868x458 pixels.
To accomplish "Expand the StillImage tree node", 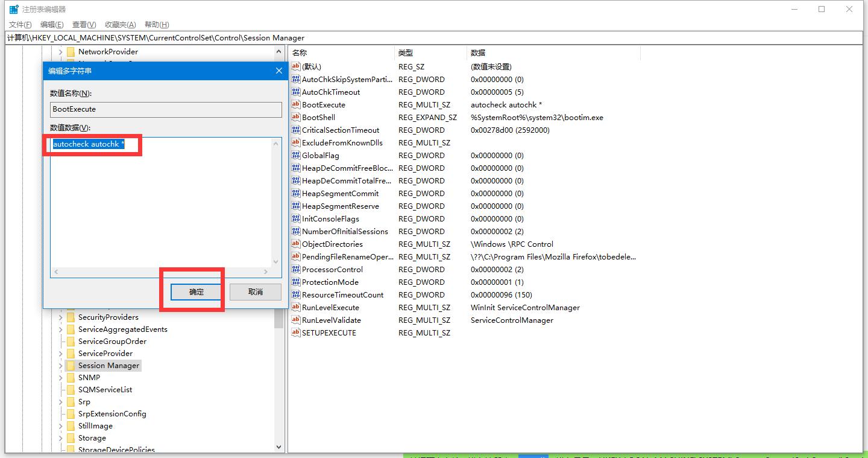I will coord(60,426).
